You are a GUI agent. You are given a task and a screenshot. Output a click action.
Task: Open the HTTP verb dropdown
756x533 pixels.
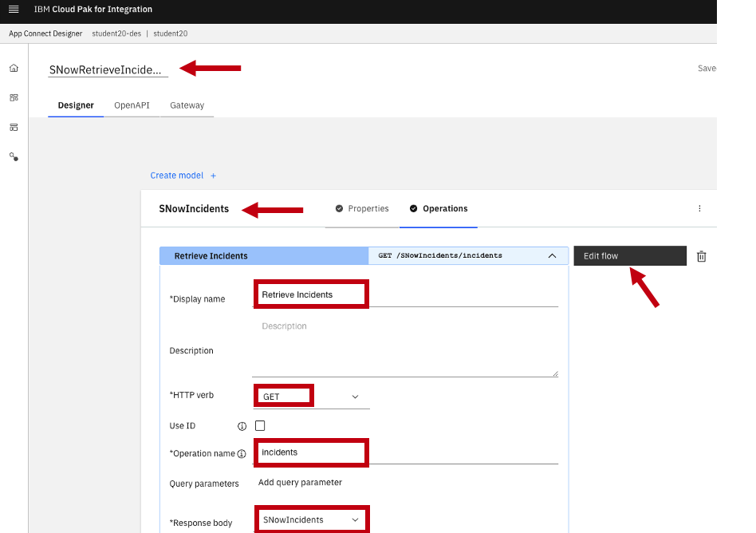click(311, 397)
